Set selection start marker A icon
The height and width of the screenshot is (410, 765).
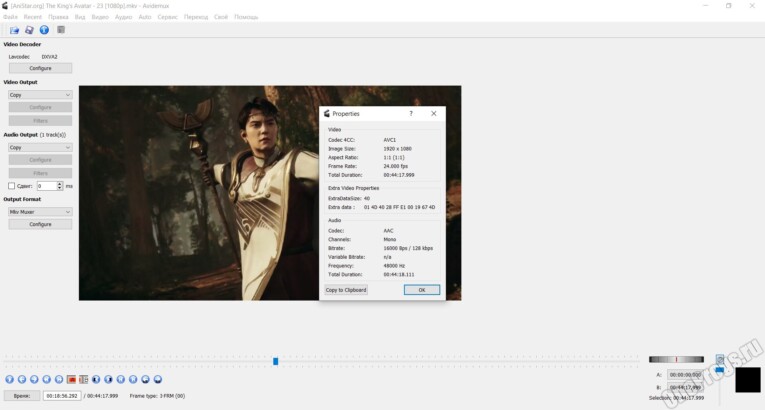(71, 379)
